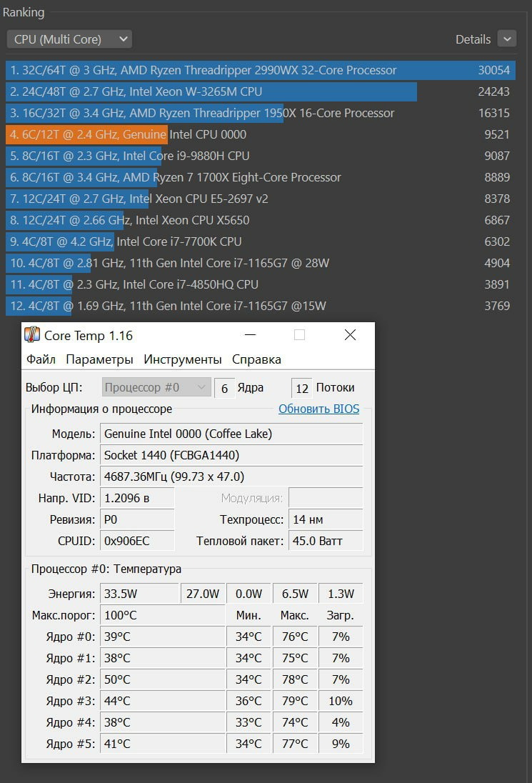Click Ядро #4 min temperature 33°C
The image size is (532, 783).
[249, 722]
